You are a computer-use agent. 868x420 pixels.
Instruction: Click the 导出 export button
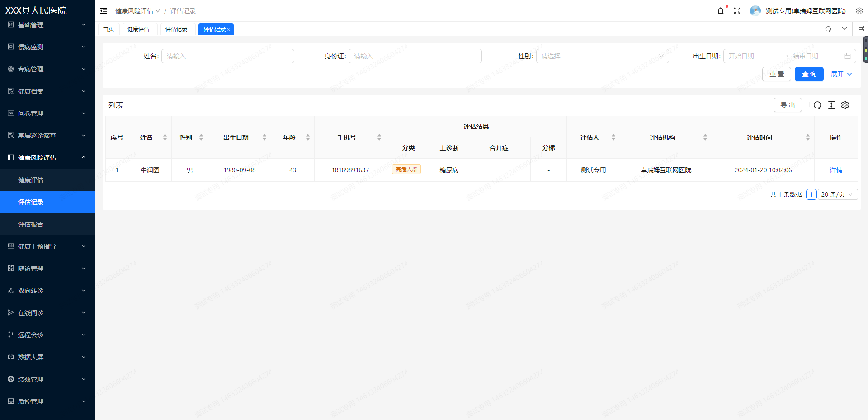click(788, 105)
